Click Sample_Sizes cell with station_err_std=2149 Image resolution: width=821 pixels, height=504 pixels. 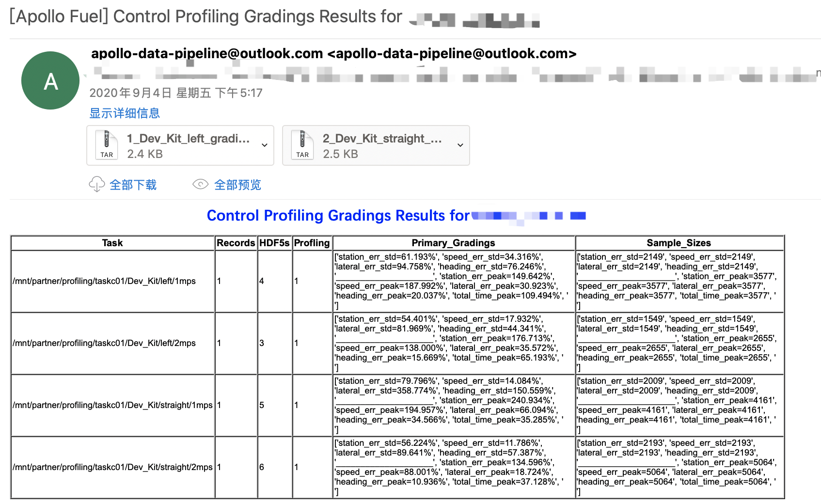(x=679, y=281)
